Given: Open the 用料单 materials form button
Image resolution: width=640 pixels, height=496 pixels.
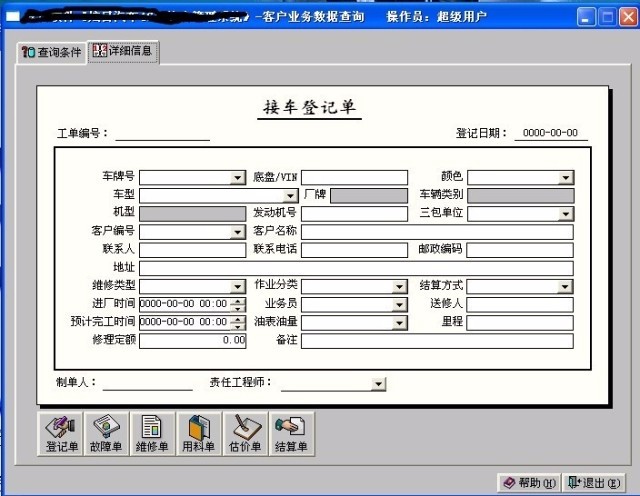Looking at the screenshot, I should point(199,433).
